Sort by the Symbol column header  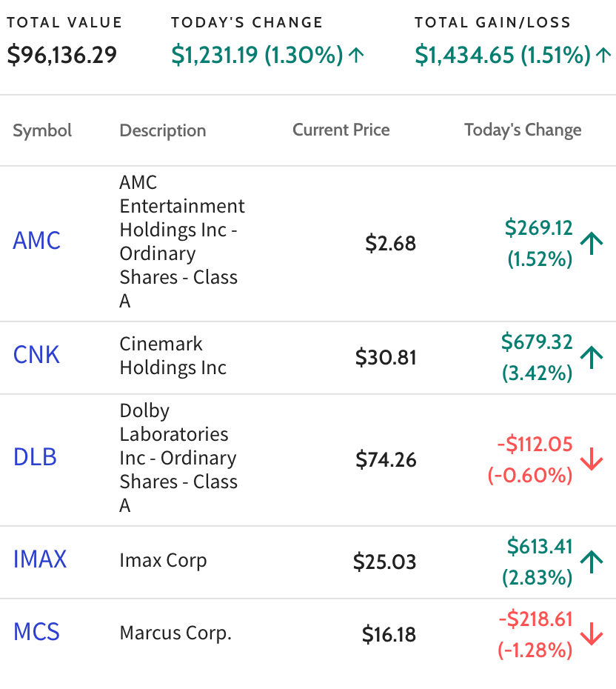(x=42, y=130)
